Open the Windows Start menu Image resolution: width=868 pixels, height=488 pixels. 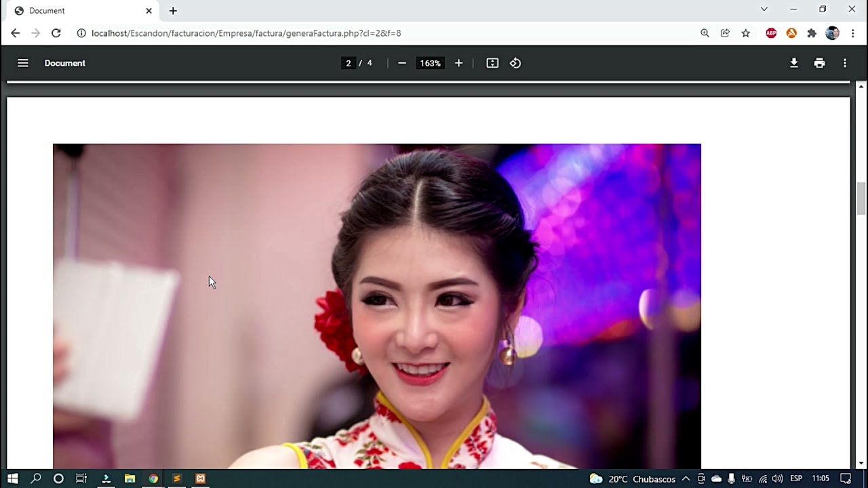tap(12, 479)
